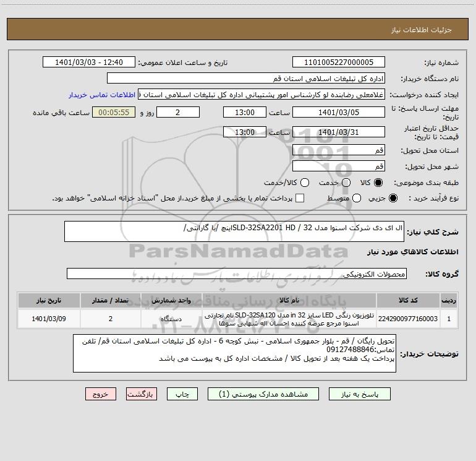476x461 pixels.
Task: Click the اطلاعات کالاهای مورد نیاز section title
Action: (x=413, y=252)
